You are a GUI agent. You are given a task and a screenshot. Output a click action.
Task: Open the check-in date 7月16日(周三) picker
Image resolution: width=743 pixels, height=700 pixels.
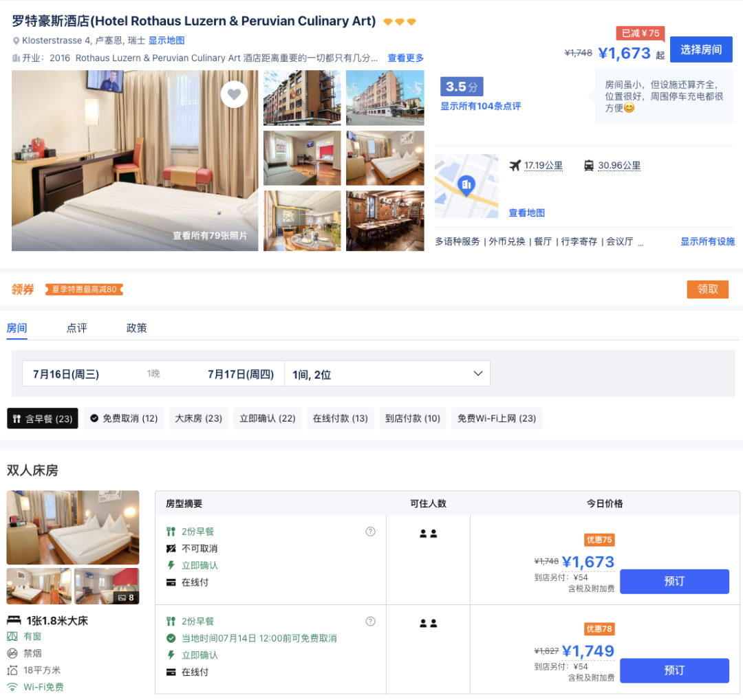[66, 375]
